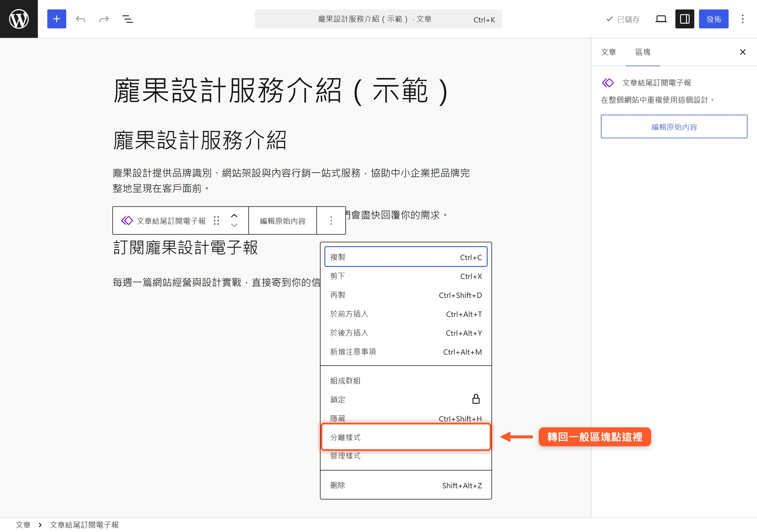The height and width of the screenshot is (532, 757).
Task: Click the 文章結尾訂閱電子報 breadcrumb
Action: 84,525
